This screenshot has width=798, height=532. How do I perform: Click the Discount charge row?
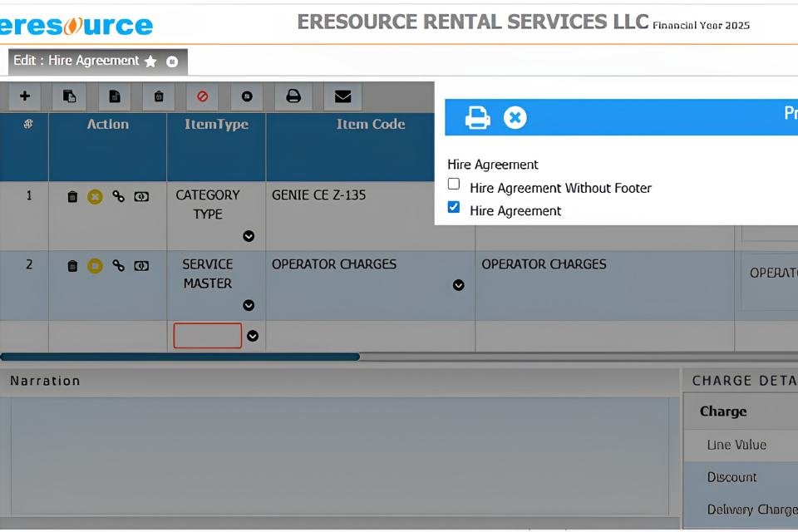pyautogui.click(x=741, y=477)
